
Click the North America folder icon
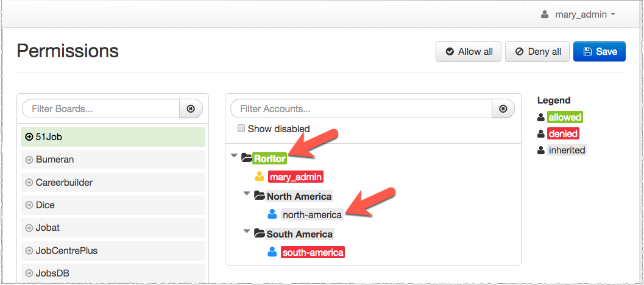[260, 196]
